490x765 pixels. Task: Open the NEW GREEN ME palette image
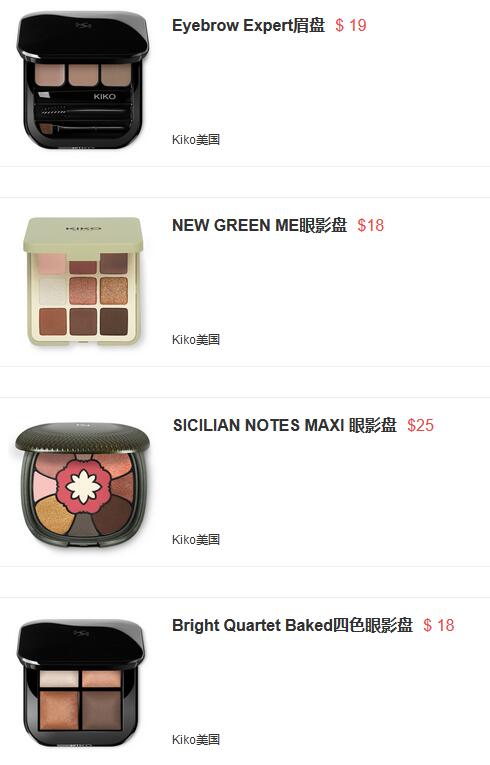pos(83,282)
